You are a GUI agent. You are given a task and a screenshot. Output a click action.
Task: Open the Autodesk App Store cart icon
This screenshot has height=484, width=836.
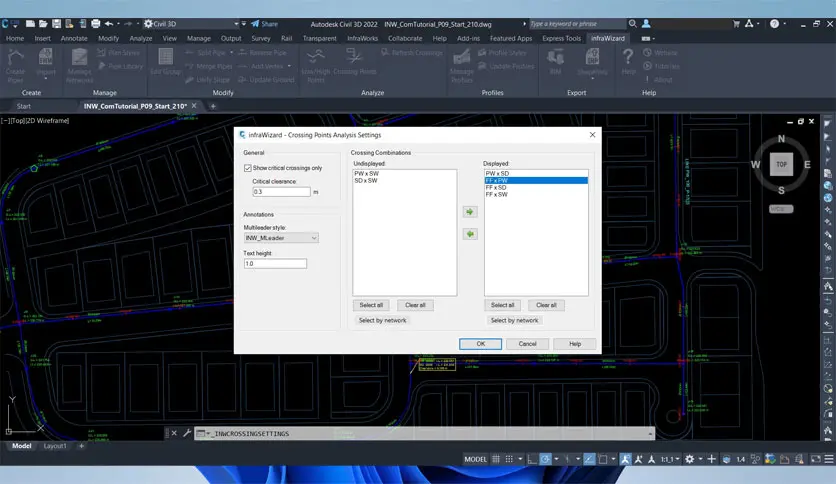[x=736, y=24]
